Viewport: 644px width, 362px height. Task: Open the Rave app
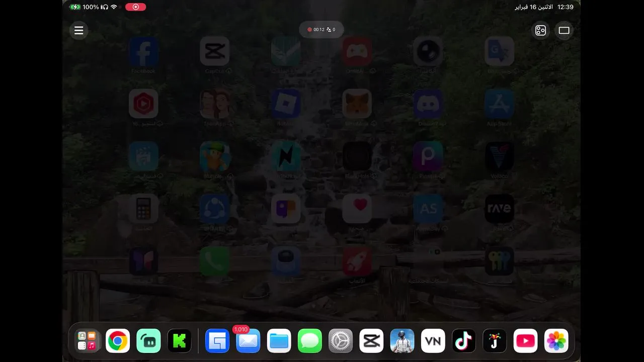click(x=499, y=208)
